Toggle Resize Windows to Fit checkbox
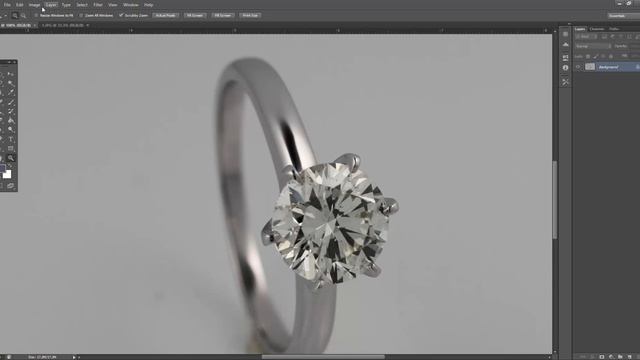This screenshot has height=360, width=640. click(x=36, y=16)
